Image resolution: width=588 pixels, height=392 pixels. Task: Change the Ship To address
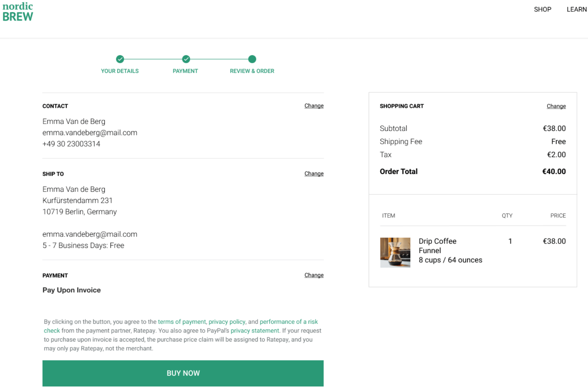(314, 173)
